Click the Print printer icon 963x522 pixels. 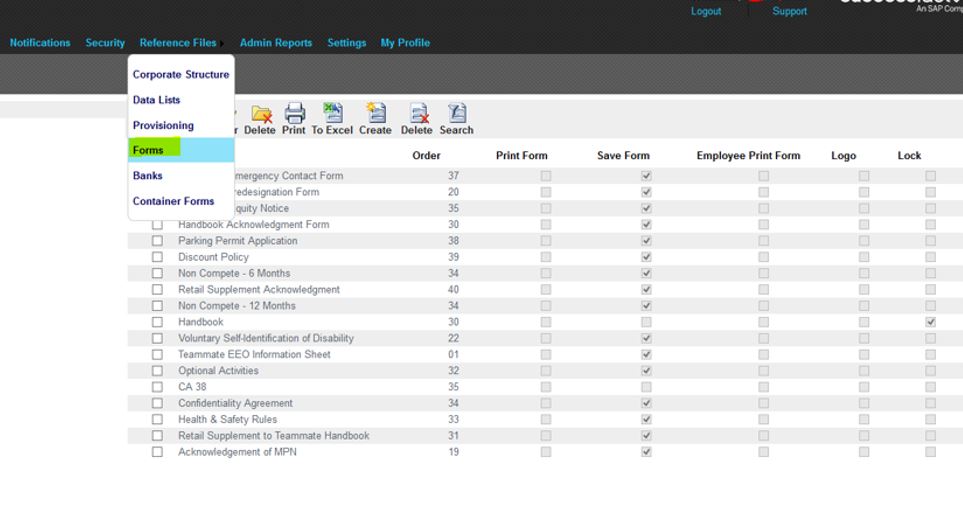click(x=294, y=119)
